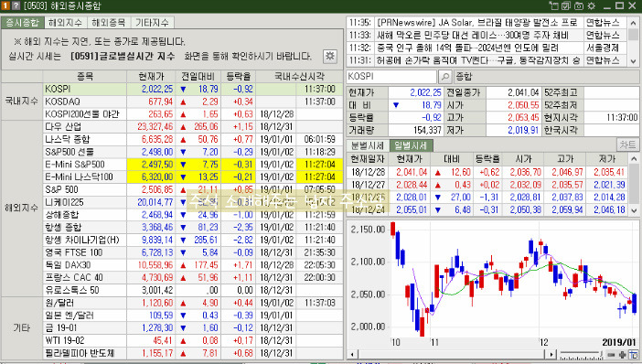
Task: Click the 현재가 column header in index table
Action: pos(151,76)
